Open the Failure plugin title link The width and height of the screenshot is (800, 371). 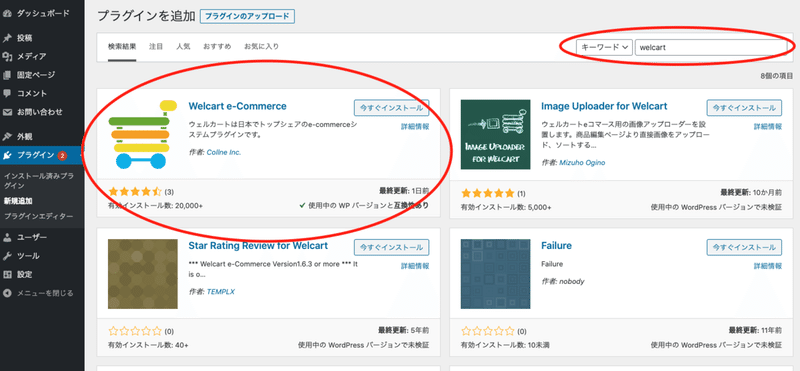pos(556,245)
